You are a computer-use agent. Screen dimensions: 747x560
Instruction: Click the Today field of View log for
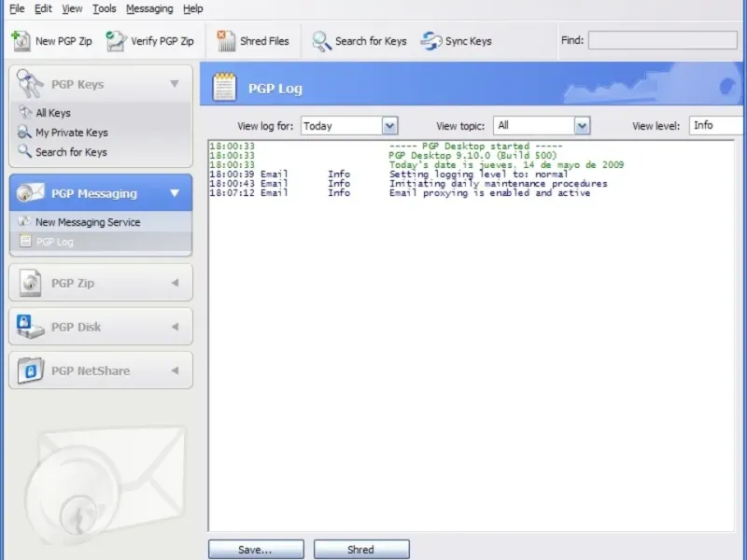pos(342,126)
